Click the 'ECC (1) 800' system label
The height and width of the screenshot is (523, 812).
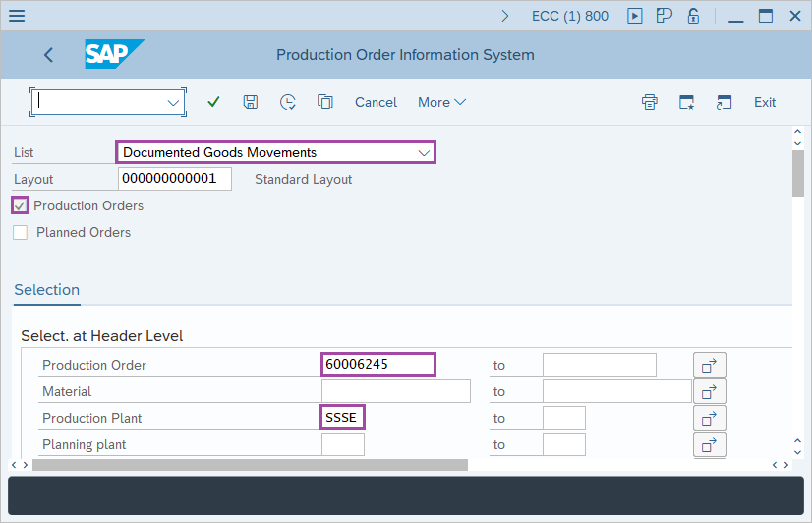coord(569,16)
